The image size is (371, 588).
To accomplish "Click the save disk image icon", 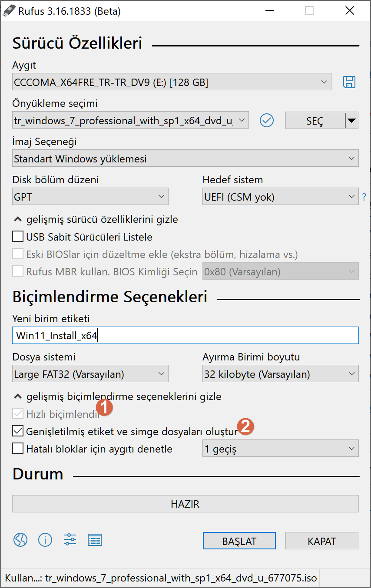I will tap(349, 82).
